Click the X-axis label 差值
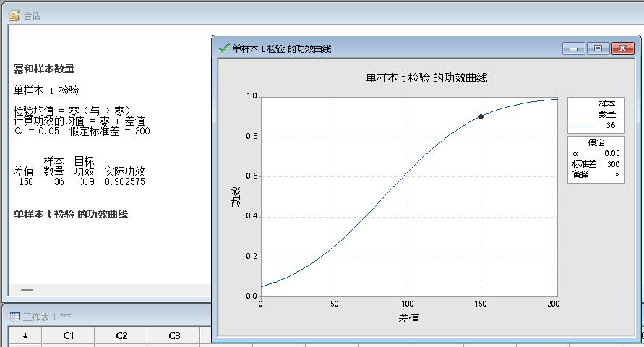 pos(408,318)
